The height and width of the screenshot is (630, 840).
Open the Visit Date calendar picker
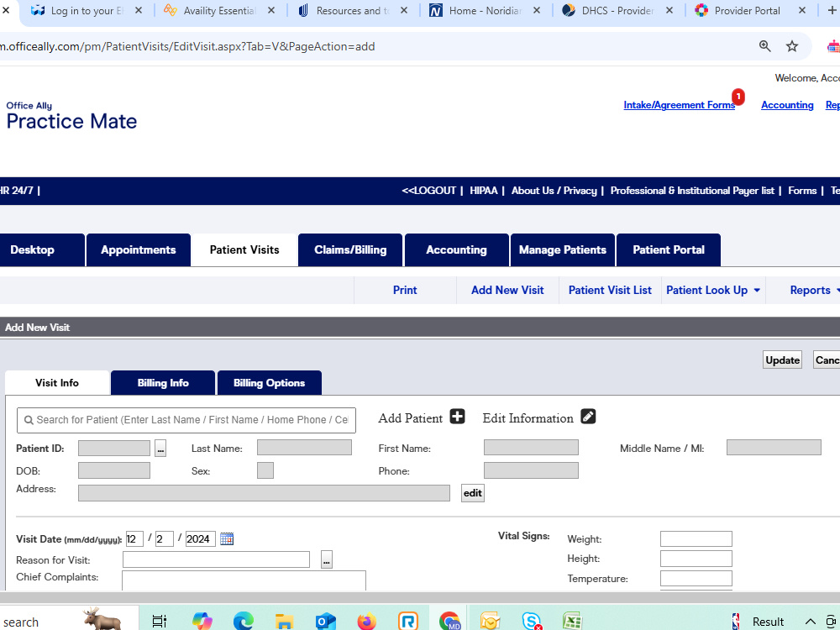(x=227, y=539)
